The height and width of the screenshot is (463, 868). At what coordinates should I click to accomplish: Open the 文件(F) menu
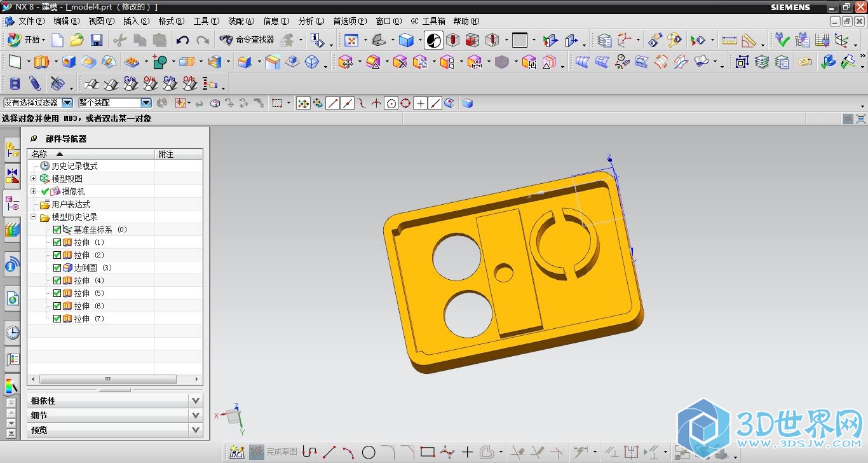(x=32, y=21)
